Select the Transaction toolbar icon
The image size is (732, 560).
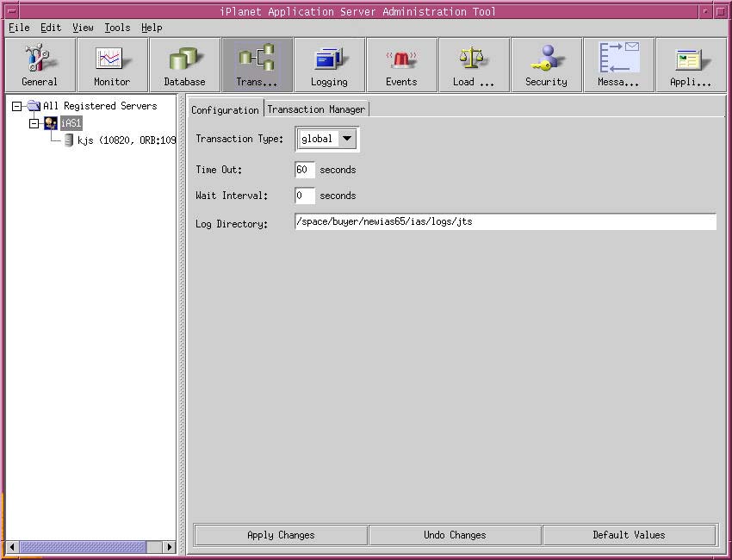tap(257, 65)
